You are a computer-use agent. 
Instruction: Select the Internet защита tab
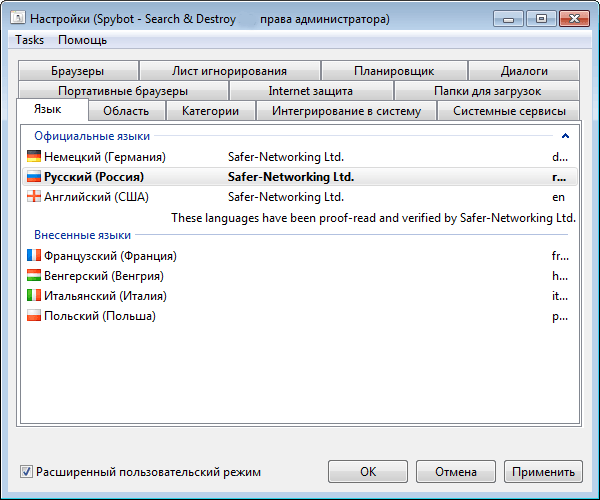[311, 91]
